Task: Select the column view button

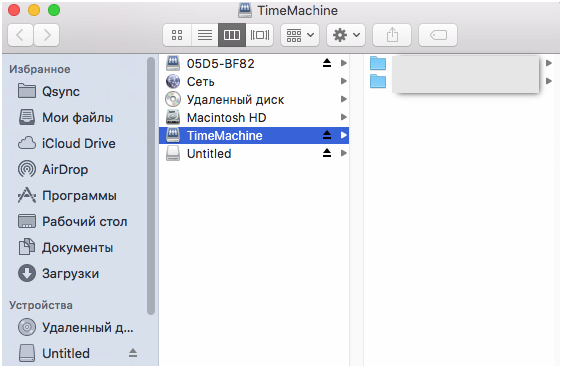Action: coord(232,35)
